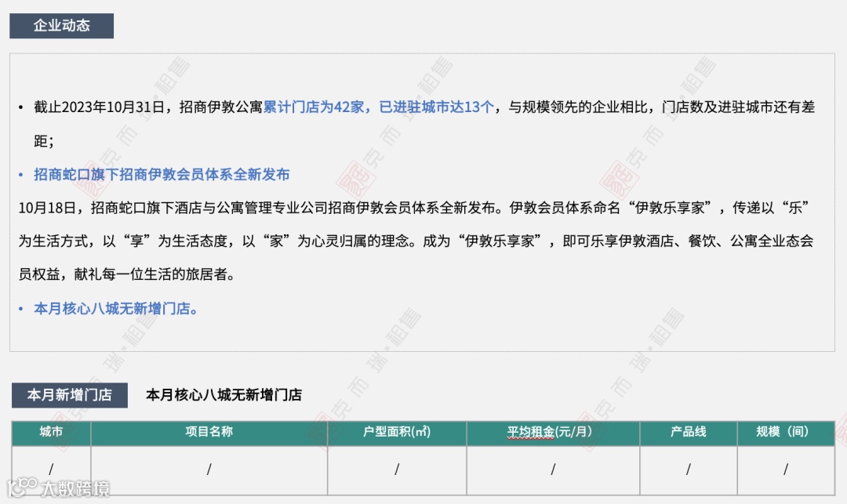Image resolution: width=847 pixels, height=504 pixels.
Task: Click the slash cell under 城市
Action: coord(51,470)
